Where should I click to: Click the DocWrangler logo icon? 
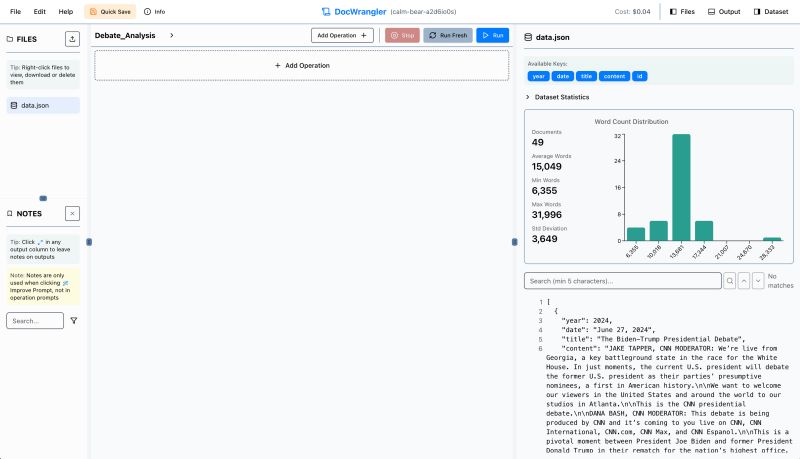(326, 11)
